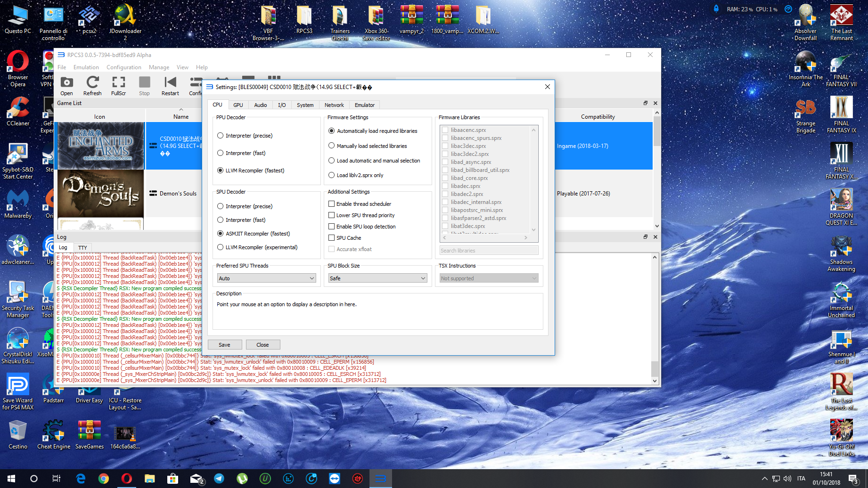The image size is (868, 488).
Task: Open Trainers Giochi folder icon
Action: point(340,23)
